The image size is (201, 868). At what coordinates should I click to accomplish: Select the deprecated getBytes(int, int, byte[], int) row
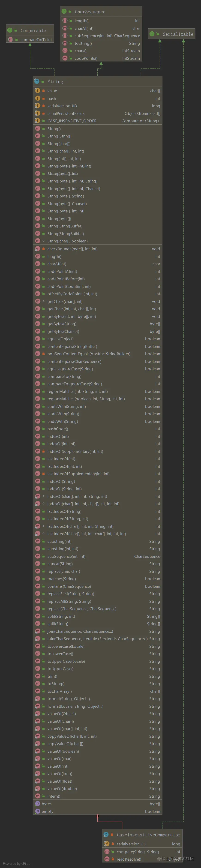pyautogui.click(x=97, y=316)
